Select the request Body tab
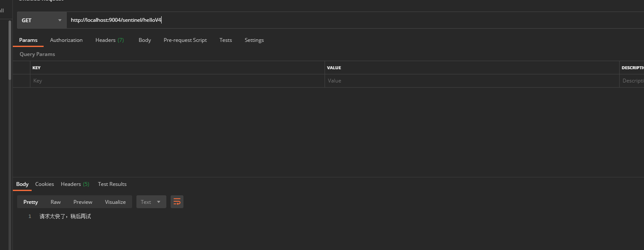This screenshot has width=644, height=250. (145, 40)
